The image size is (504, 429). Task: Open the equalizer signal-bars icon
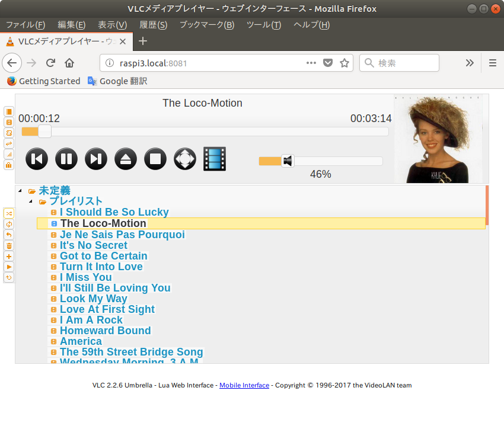9,155
